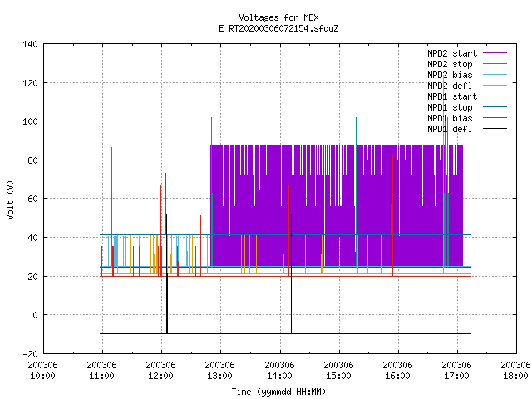The height and width of the screenshot is (399, 532).
Task: Select the 'NPD2 bias' legend label
Action: tap(450, 75)
